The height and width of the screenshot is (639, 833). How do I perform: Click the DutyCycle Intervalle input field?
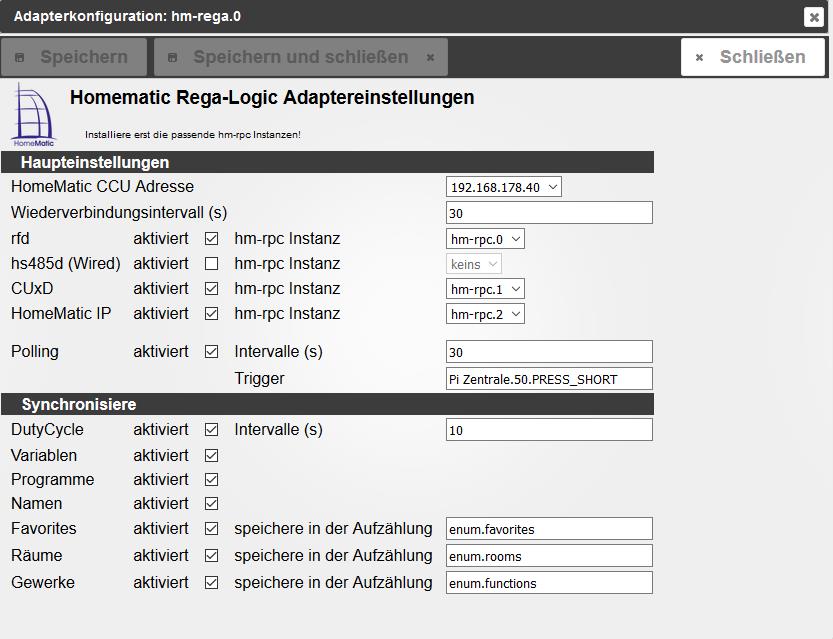[x=549, y=430]
